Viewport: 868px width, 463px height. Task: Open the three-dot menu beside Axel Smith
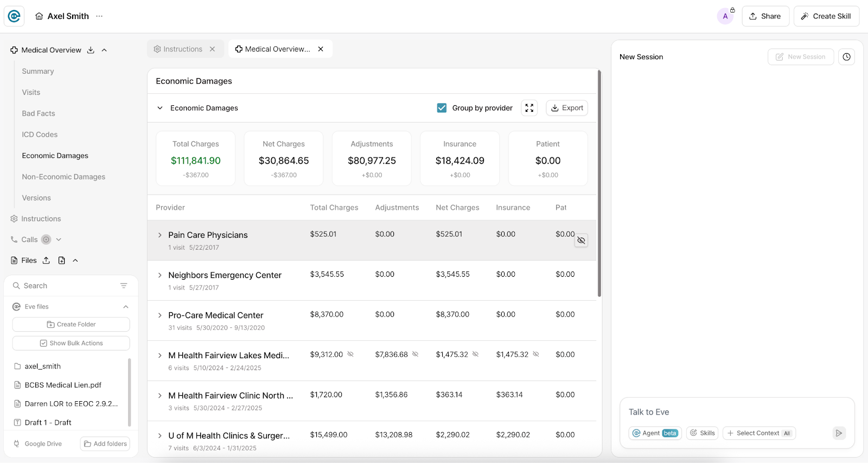99,16
